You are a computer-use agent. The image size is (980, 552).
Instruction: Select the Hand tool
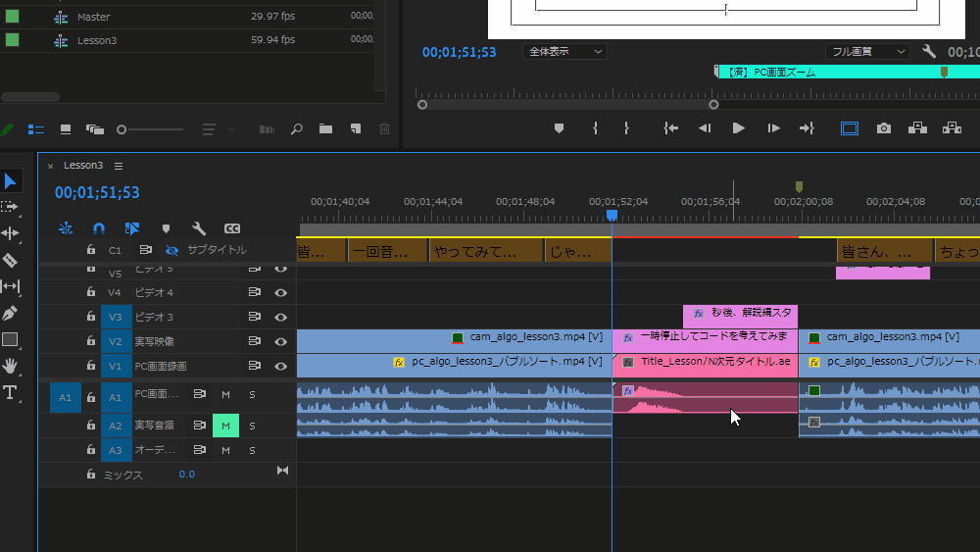[x=10, y=366]
